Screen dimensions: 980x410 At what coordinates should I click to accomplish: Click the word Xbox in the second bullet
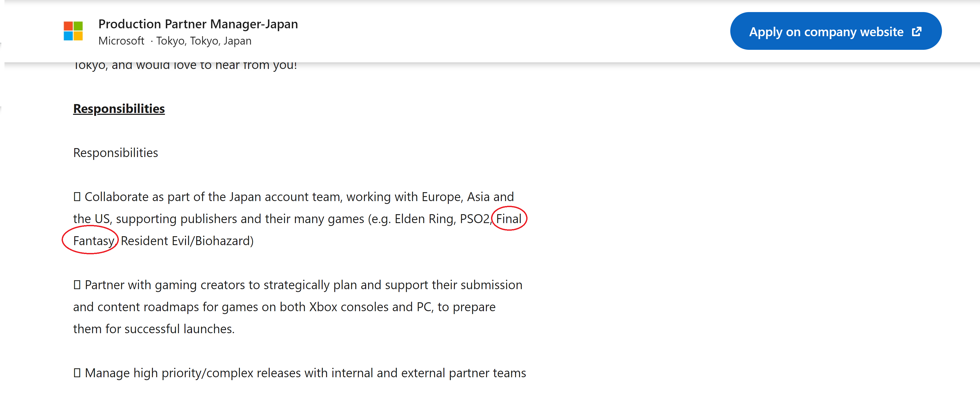click(323, 307)
